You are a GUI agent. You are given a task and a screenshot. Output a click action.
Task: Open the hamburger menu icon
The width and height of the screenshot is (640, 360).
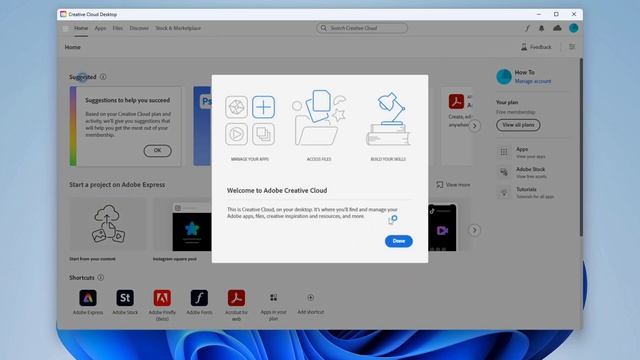65,28
